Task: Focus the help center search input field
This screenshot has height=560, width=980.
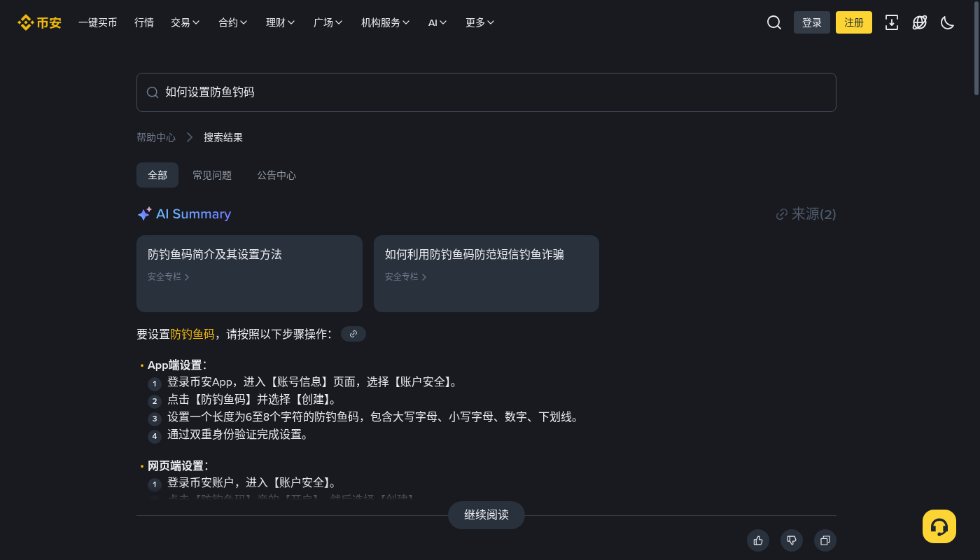Action: point(486,92)
